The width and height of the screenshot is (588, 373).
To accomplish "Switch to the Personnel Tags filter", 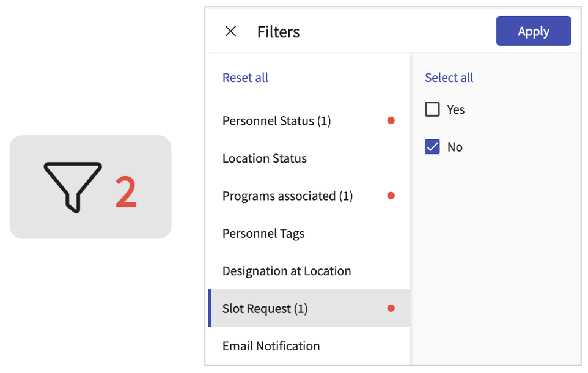I will click(x=263, y=234).
